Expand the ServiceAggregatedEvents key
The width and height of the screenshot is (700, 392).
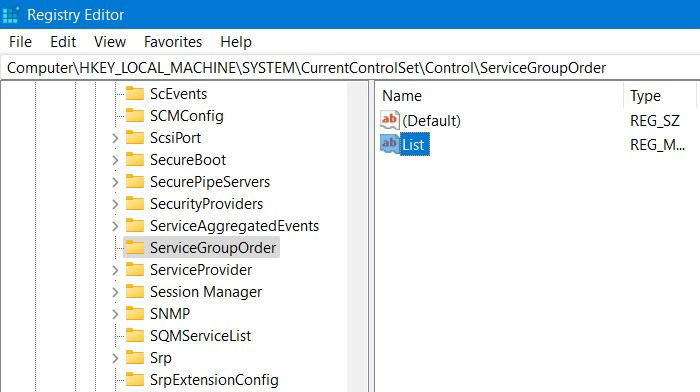pos(115,226)
